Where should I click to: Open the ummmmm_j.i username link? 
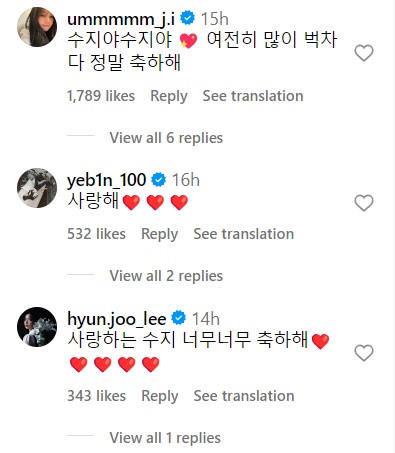tap(121, 19)
